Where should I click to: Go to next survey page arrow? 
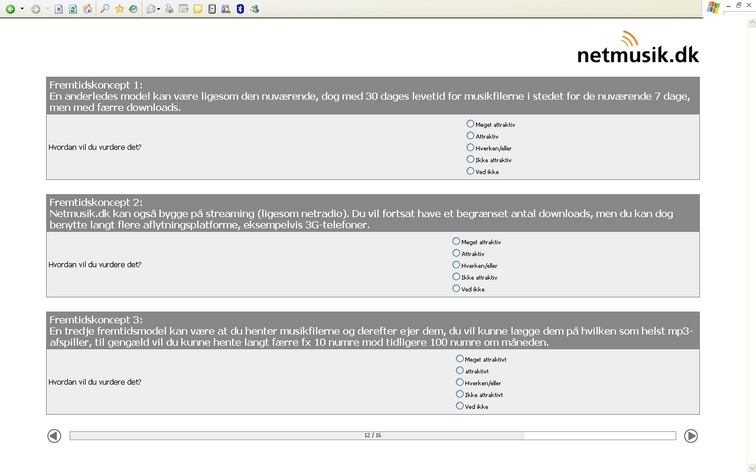point(690,436)
